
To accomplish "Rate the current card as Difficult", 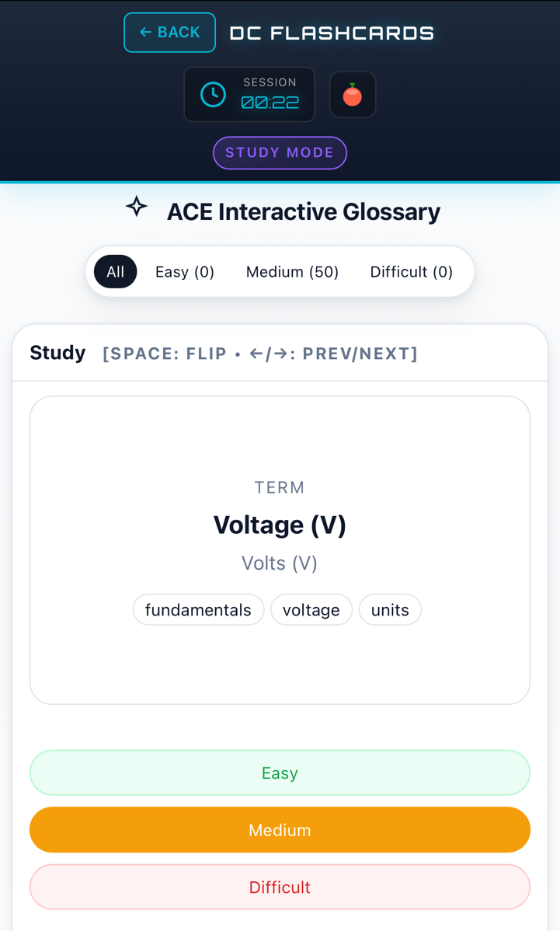I will click(x=280, y=887).
